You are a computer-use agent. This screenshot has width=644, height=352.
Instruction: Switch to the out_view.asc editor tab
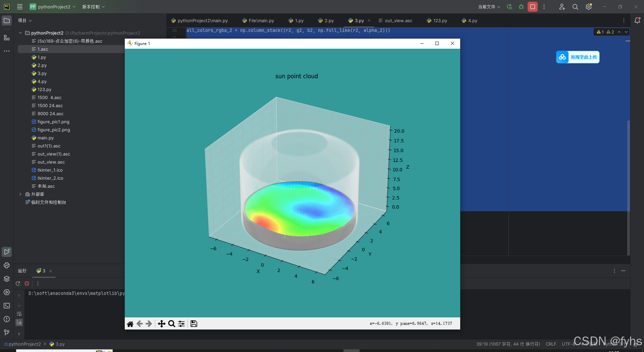398,20
